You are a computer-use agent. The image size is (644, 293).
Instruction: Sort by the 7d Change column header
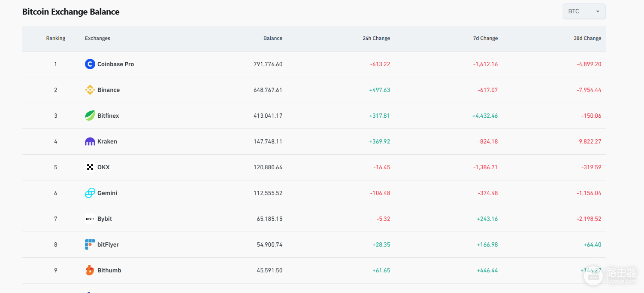pos(485,38)
